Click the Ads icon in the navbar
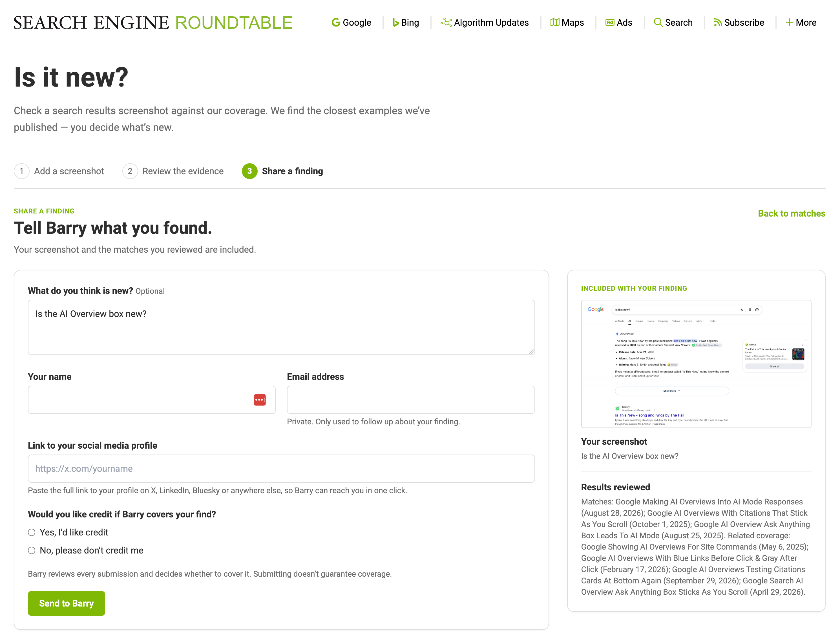 (x=610, y=22)
